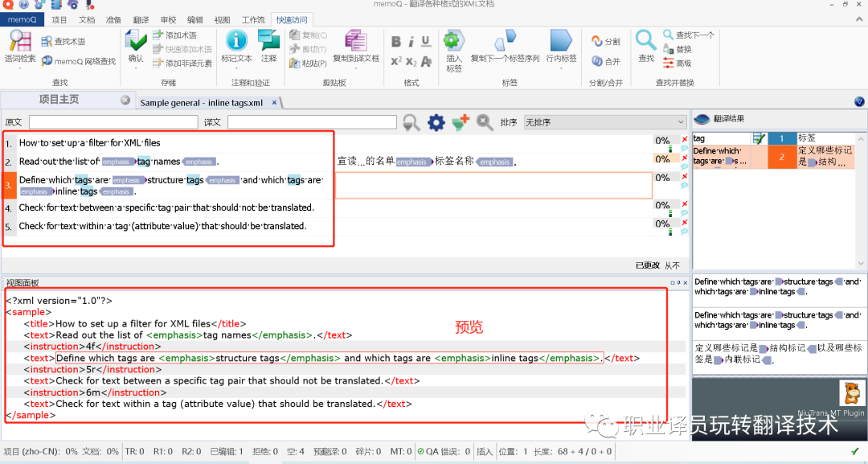868x464 pixels.
Task: Open the 标记文本 mark text dropdown
Action: [x=236, y=68]
